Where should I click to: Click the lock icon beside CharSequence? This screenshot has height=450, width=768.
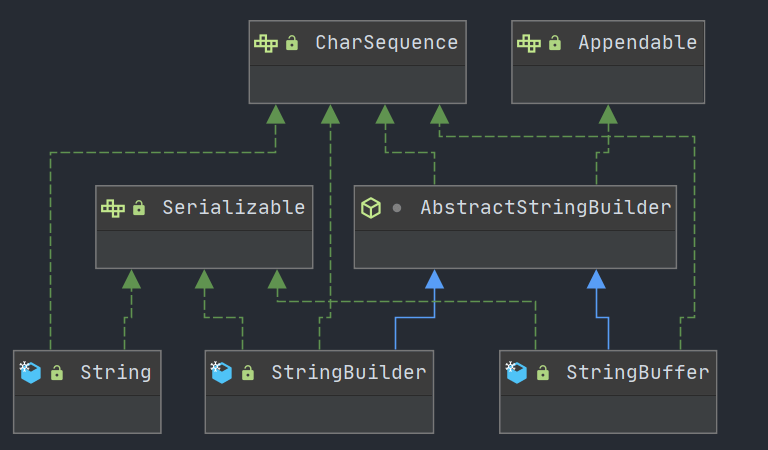(x=292, y=43)
